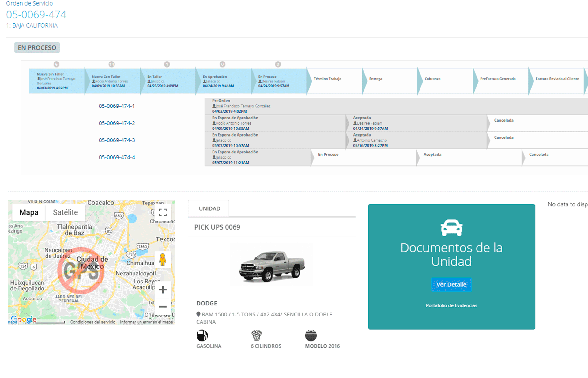Open sub-order 05-0069-474-4
Image resolution: width=588 pixels, height=378 pixels.
[x=117, y=157]
